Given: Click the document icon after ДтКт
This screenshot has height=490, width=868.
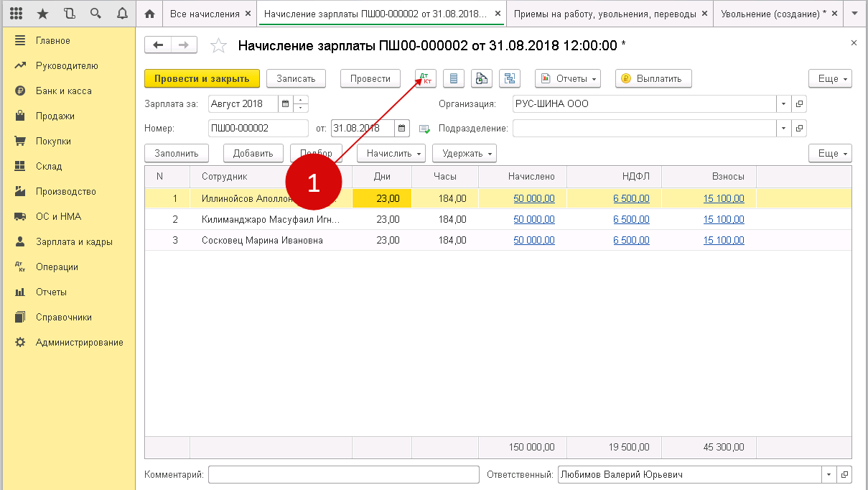Looking at the screenshot, I should 454,78.
